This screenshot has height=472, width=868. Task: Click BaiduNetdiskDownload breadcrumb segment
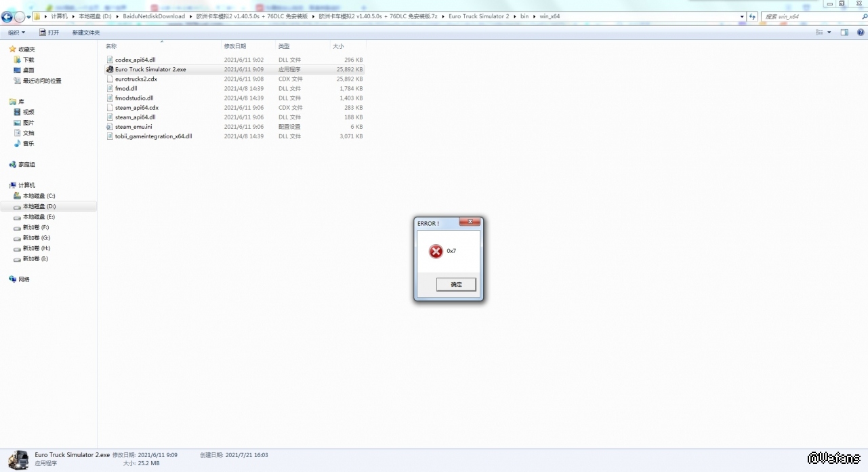tap(154, 16)
